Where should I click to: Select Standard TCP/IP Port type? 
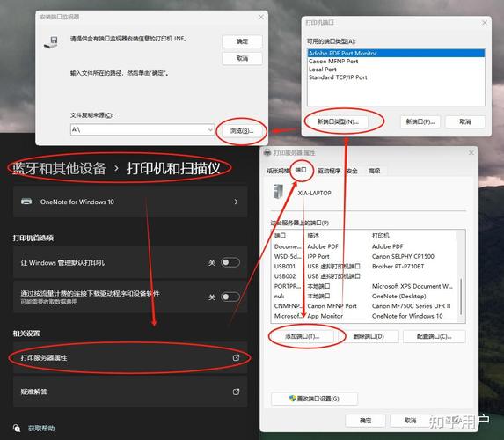coord(338,77)
